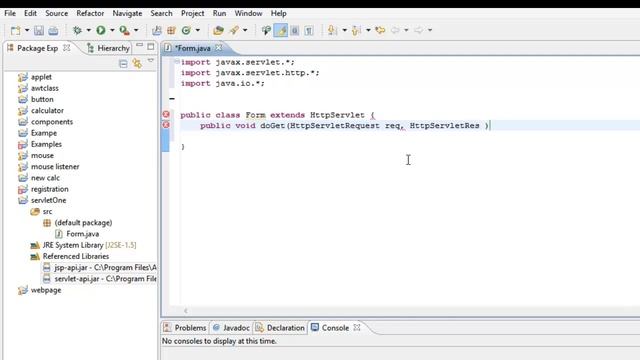Click the New Java Project icon

pos(156,30)
